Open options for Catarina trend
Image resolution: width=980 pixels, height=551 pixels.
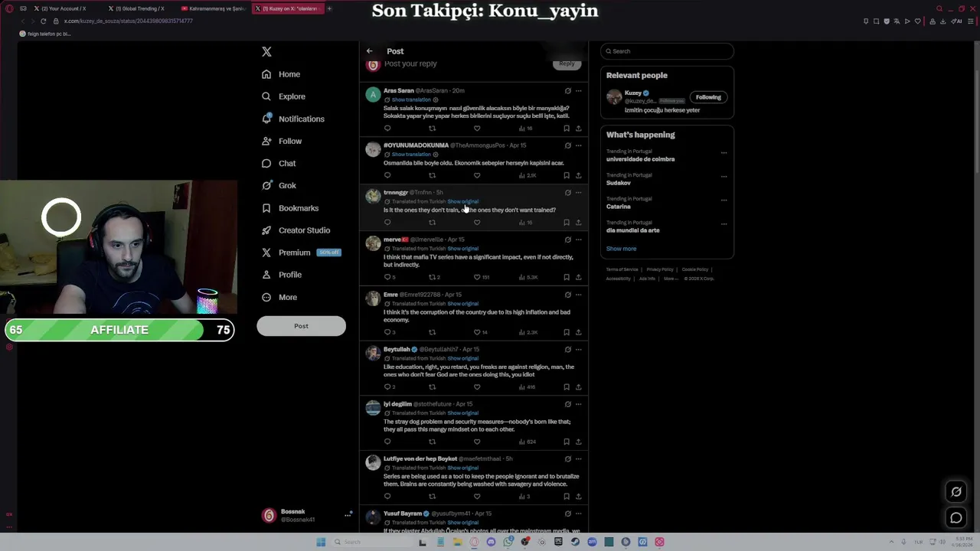(724, 200)
